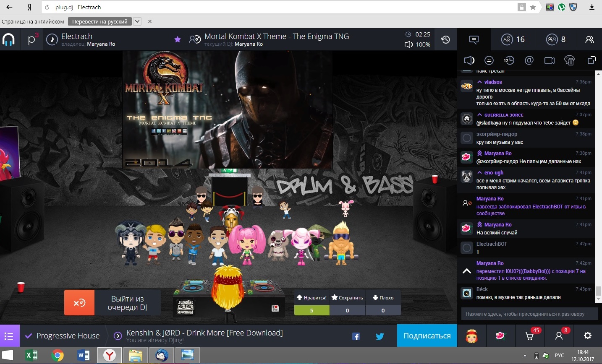Open profile icon with 8 notifications

pyautogui.click(x=559, y=336)
